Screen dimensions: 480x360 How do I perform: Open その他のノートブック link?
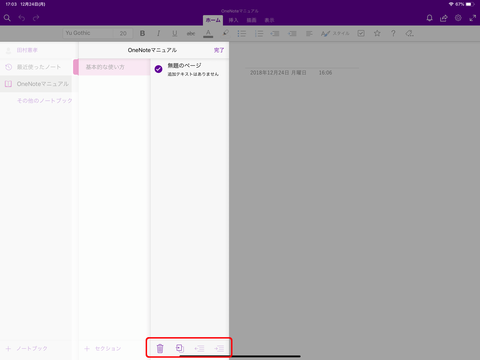(x=45, y=100)
